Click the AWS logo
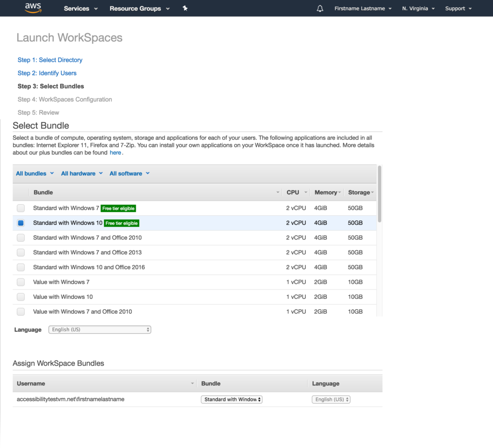493x448 pixels. point(33,8)
